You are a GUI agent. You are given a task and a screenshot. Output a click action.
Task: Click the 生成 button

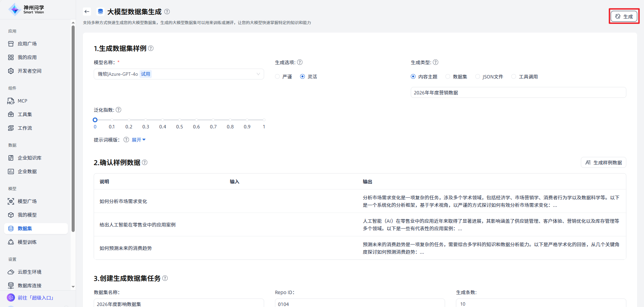pyautogui.click(x=624, y=16)
